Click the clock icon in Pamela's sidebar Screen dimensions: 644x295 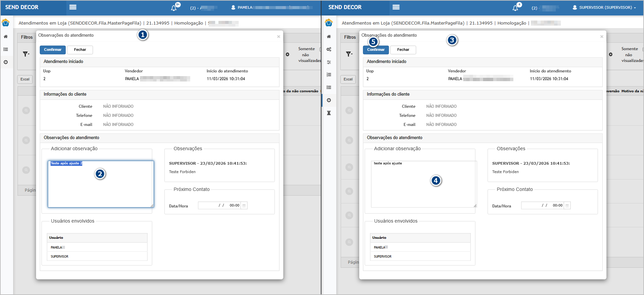[6, 62]
